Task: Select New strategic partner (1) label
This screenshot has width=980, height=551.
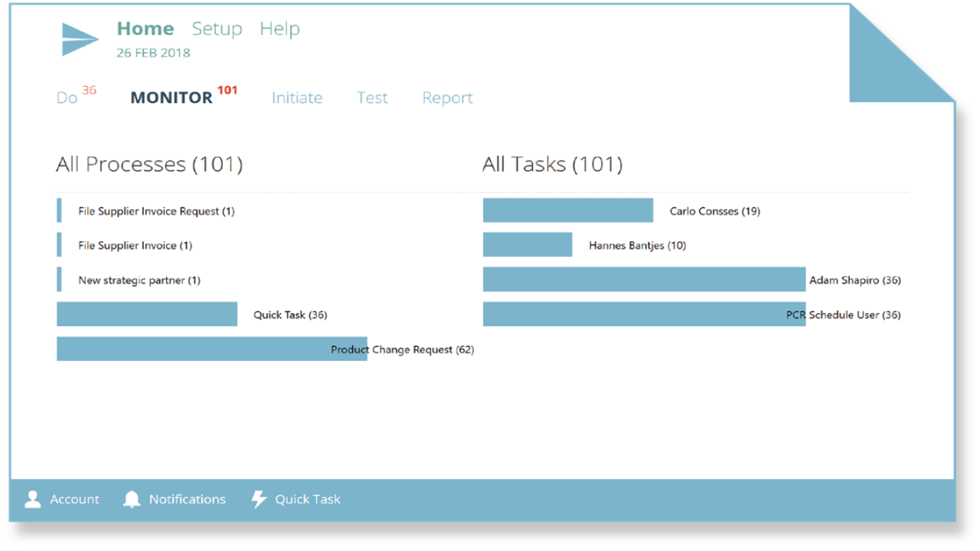Action: 139,280
